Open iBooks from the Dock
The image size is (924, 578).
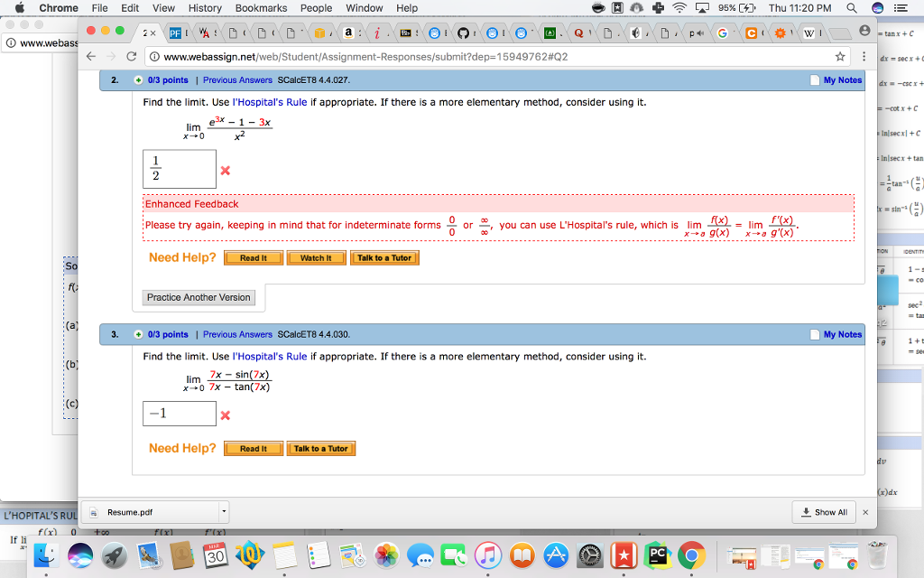tap(522, 555)
